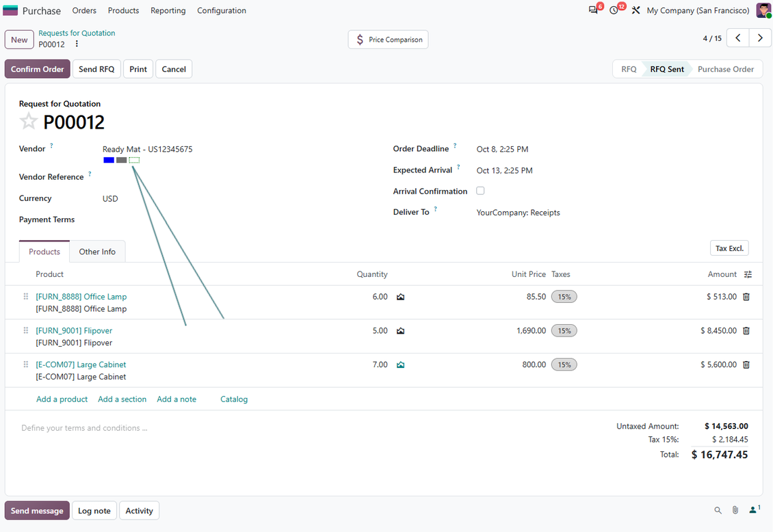
Task: Show forecast icon for Flipover
Action: pos(400,330)
